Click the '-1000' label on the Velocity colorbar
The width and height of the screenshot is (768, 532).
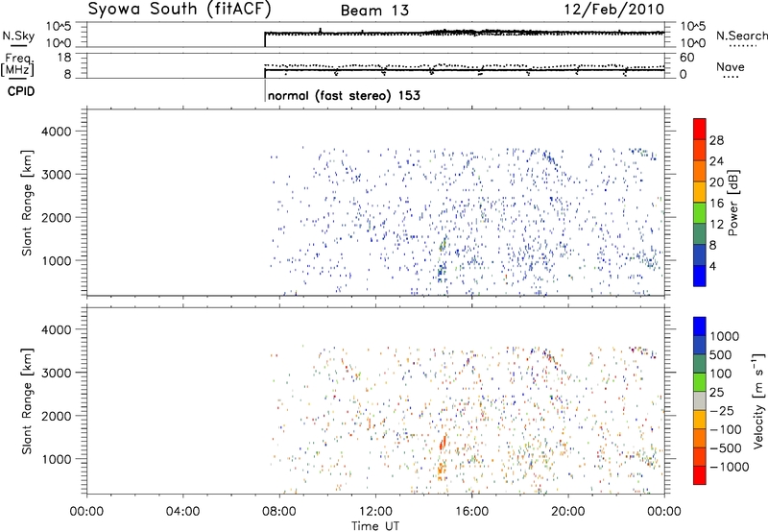(730, 467)
